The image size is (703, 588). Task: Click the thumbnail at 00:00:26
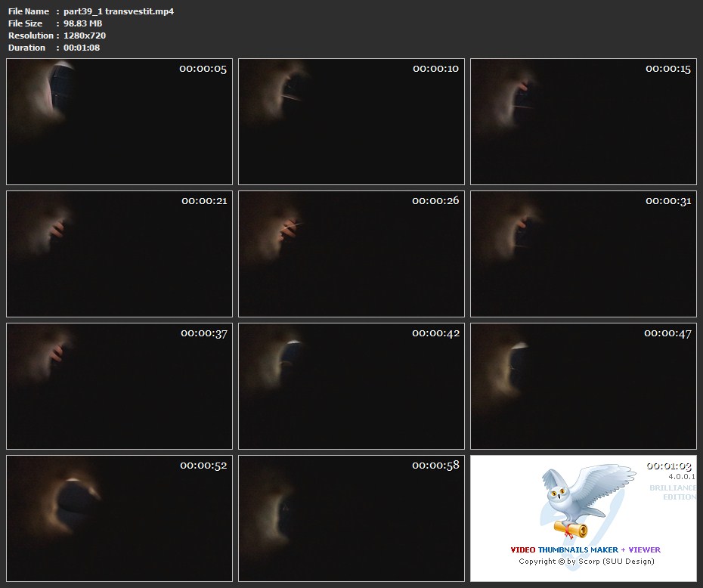coord(351,254)
